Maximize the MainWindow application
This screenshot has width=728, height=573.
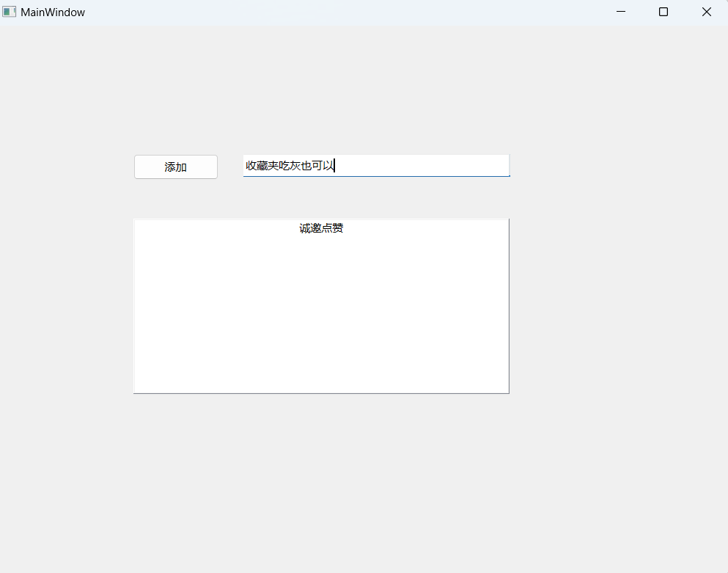tap(663, 12)
